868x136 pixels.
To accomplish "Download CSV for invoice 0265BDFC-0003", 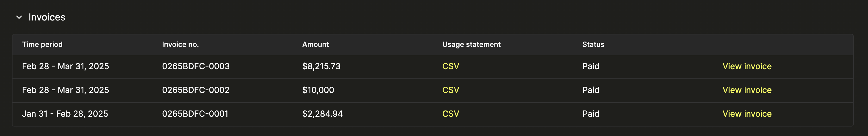I will [450, 66].
